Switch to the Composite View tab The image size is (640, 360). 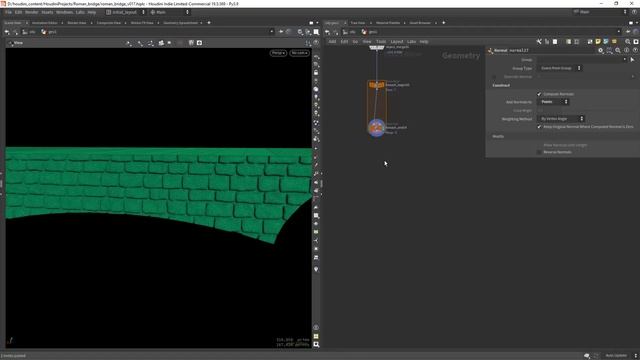109,23
